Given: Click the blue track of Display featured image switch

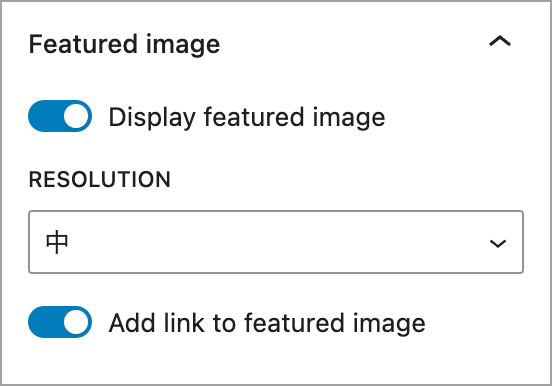Looking at the screenshot, I should click(44, 116).
